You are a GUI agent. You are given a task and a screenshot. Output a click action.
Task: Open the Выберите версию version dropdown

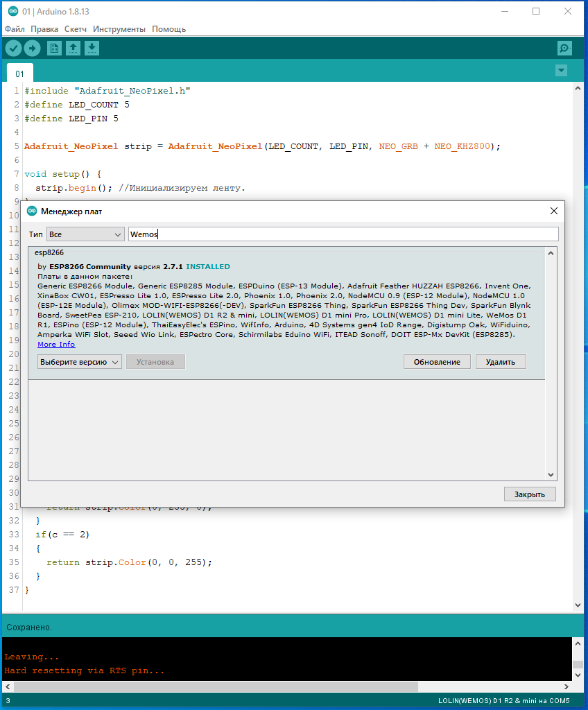point(80,362)
